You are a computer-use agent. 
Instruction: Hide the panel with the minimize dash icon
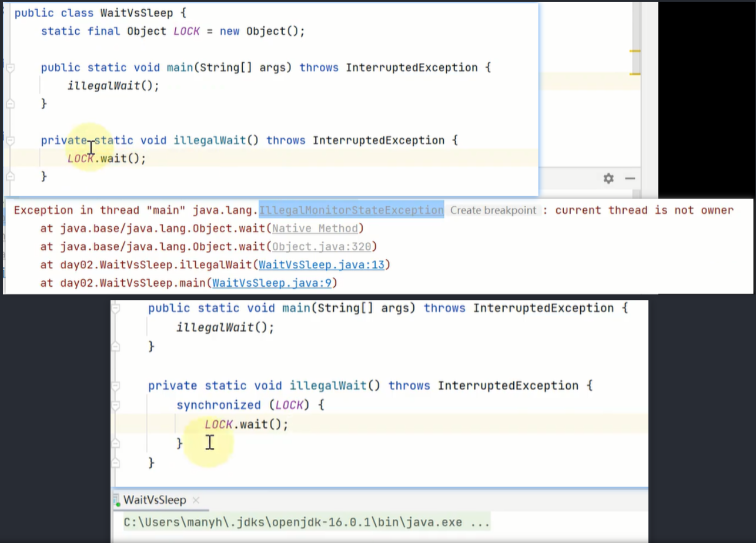[x=630, y=178]
